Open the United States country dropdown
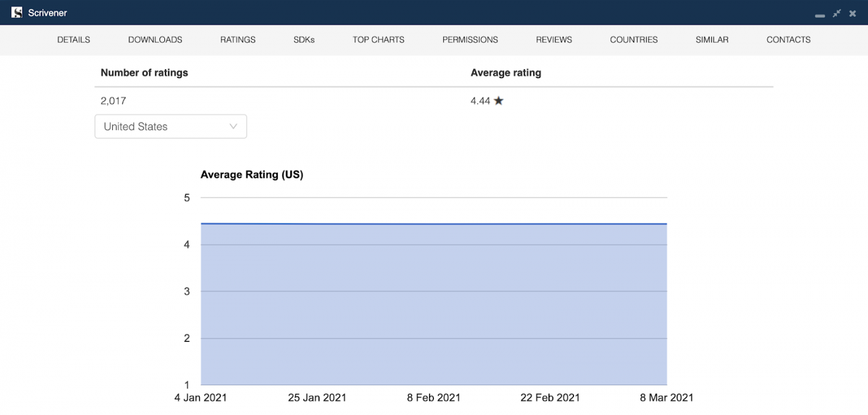This screenshot has height=415, width=868. tap(170, 126)
